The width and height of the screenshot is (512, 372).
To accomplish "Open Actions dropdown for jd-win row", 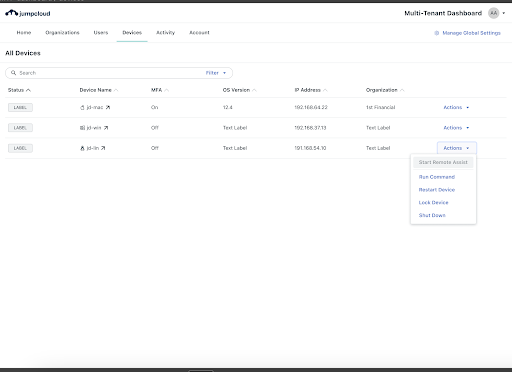I will click(456, 128).
